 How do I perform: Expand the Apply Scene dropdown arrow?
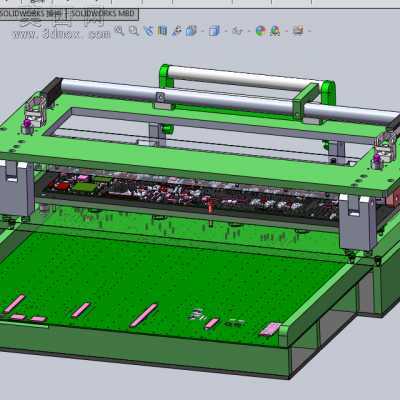point(286,31)
